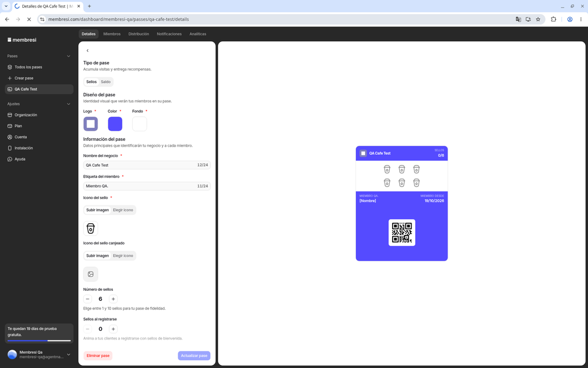Viewport: 588px width, 368px height.
Task: Increase Sellos al registrarse with plus
Action: pyautogui.click(x=113, y=329)
